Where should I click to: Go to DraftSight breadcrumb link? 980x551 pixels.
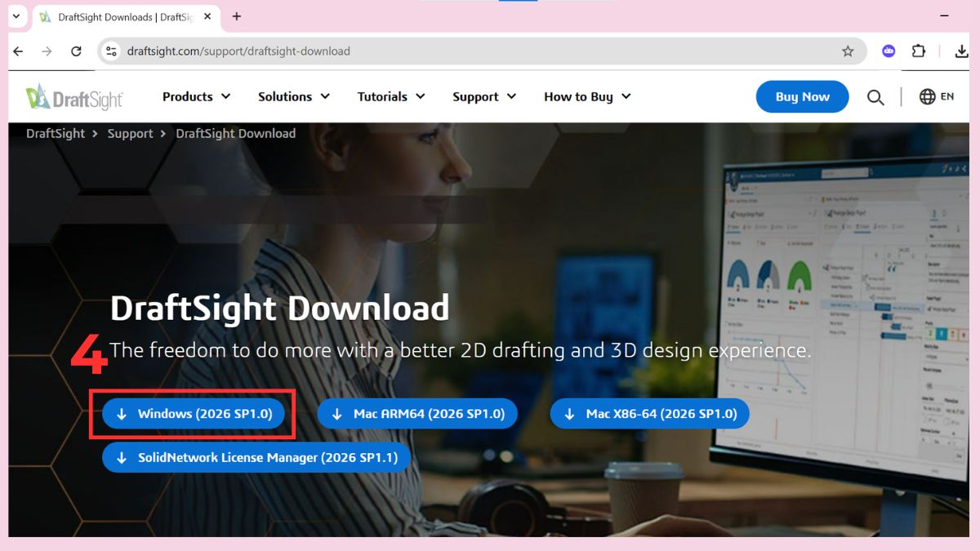pyautogui.click(x=56, y=133)
